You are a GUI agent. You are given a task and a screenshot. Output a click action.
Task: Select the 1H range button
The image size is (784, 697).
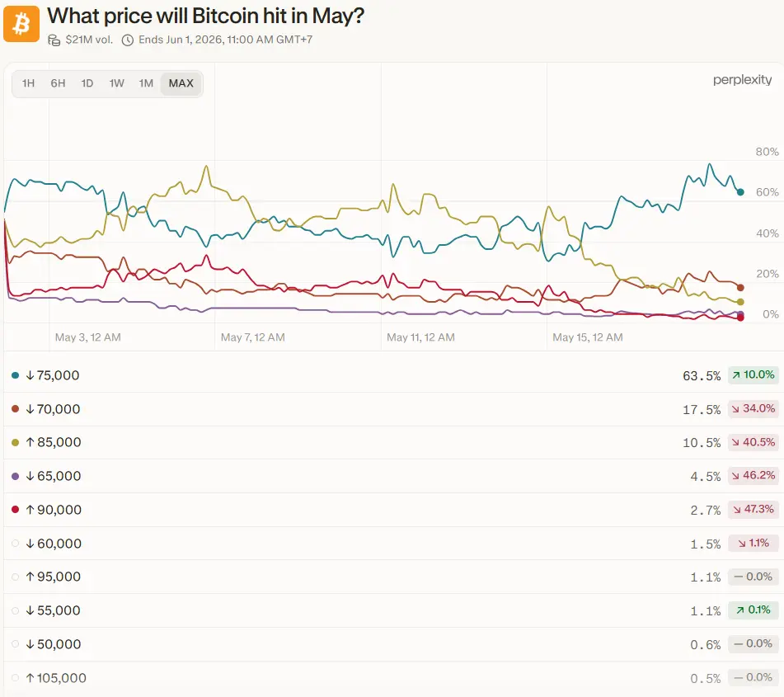coord(29,83)
